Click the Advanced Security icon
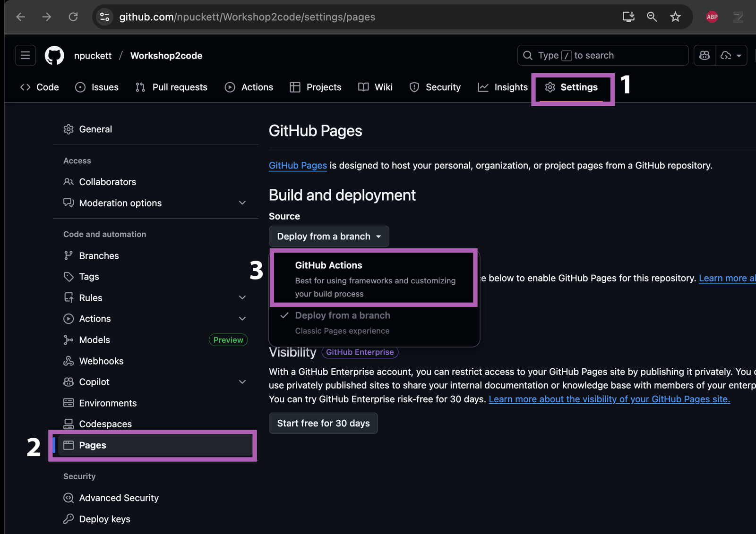 pos(69,498)
